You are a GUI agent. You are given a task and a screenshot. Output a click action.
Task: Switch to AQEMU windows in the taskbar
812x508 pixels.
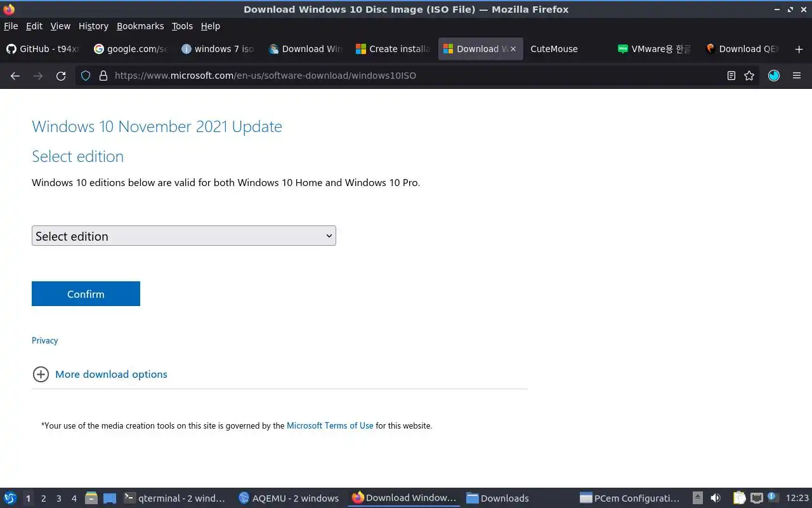289,498
